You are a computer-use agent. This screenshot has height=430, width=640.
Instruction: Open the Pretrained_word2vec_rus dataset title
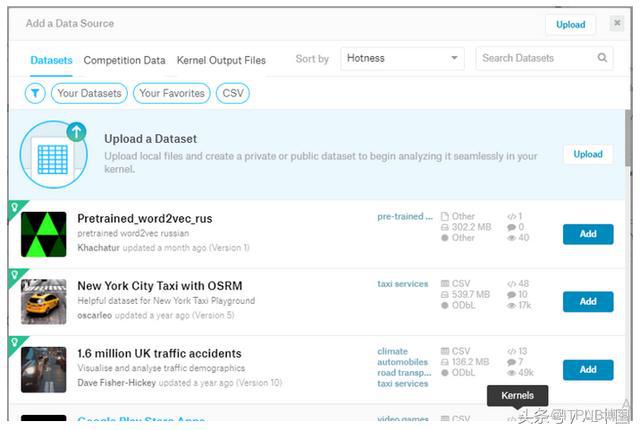145,219
